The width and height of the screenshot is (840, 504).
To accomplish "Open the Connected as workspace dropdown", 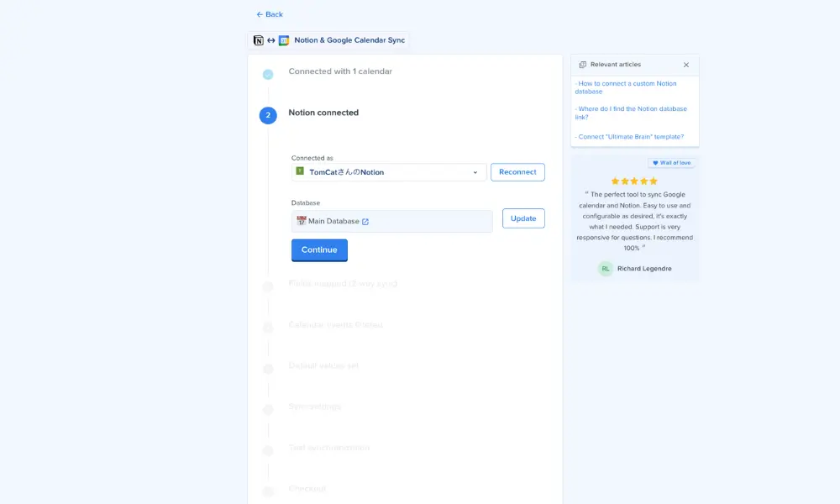I will coord(389,172).
